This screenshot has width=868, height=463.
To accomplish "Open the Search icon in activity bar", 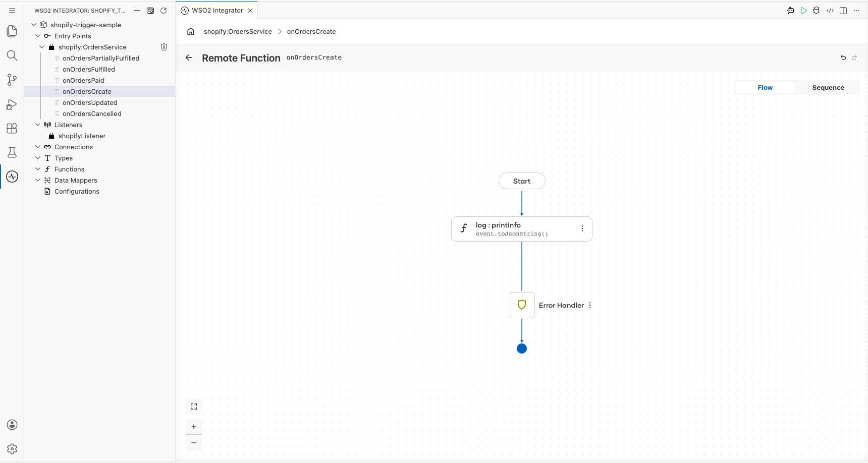I will pos(12,55).
